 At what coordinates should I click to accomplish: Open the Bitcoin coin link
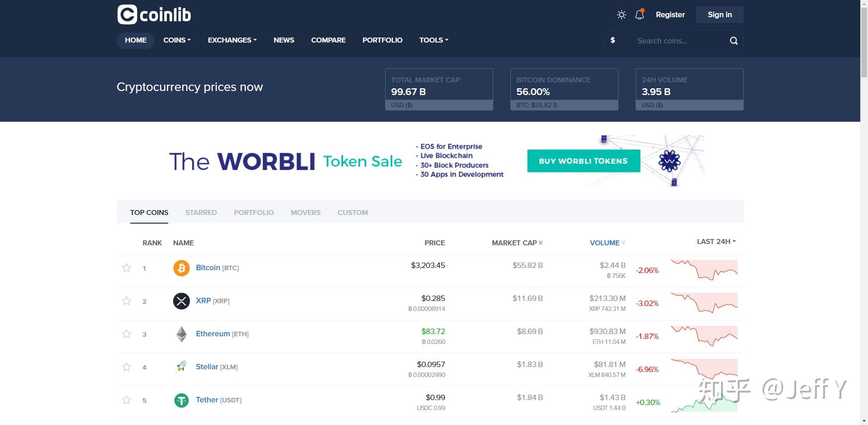(208, 268)
